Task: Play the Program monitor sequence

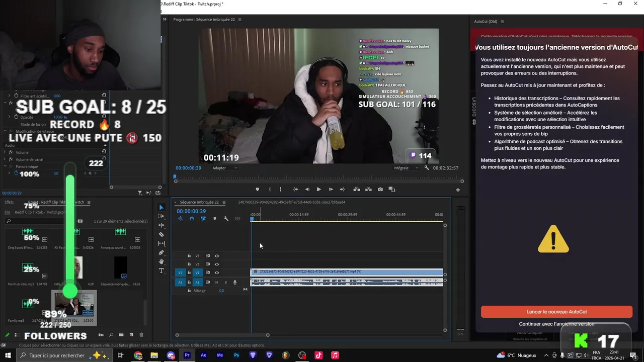Action: click(x=318, y=190)
